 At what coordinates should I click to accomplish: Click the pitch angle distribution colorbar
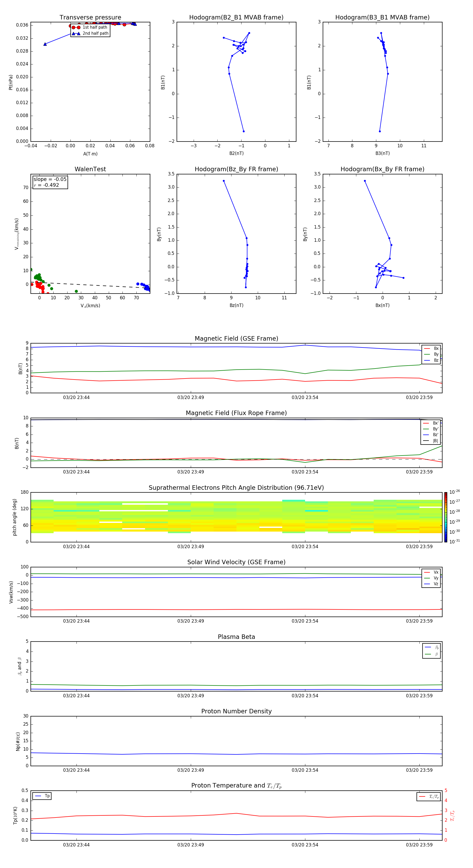[x=445, y=517]
